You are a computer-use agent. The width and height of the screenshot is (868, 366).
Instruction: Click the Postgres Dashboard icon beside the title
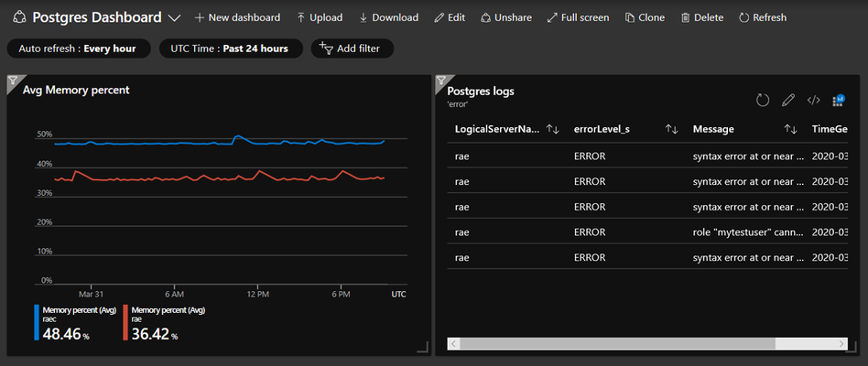pos(19,17)
